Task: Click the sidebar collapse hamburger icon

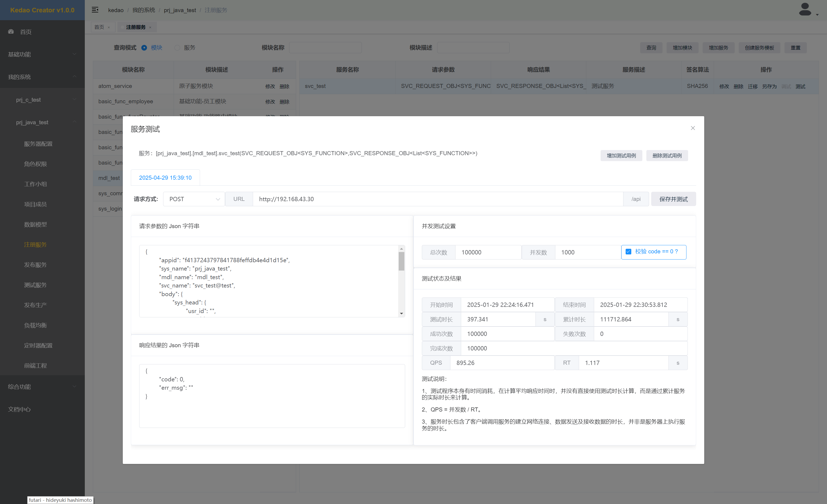Action: pos(95,10)
